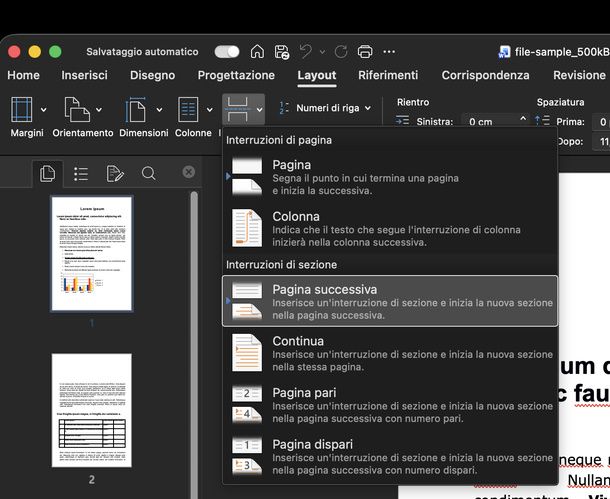Collapse the Interruzioni dropdown arrow
Screen dimensions: 610x499
click(x=259, y=110)
